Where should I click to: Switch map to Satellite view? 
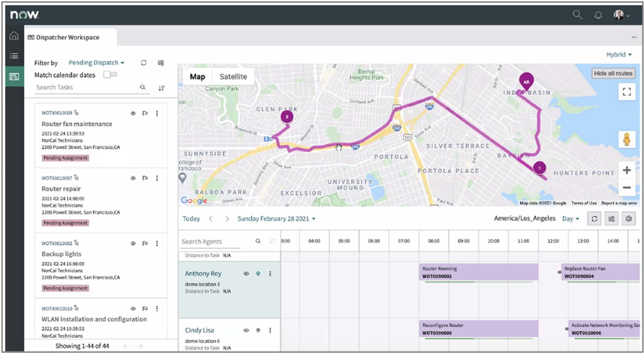coord(233,77)
